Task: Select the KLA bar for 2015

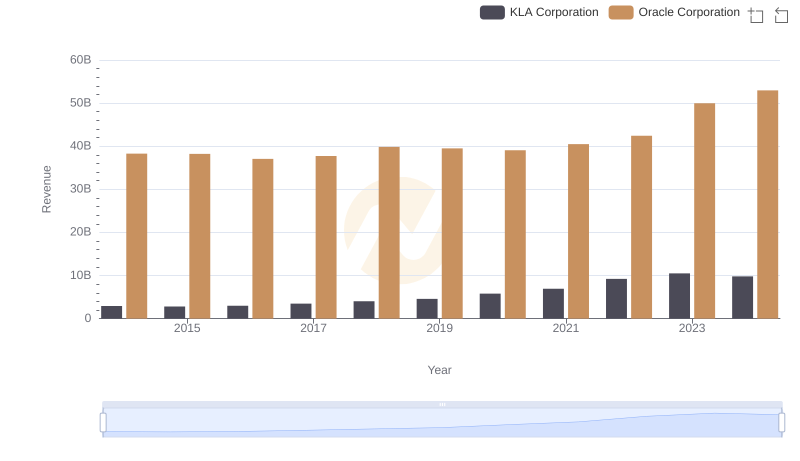Action: pyautogui.click(x=174, y=313)
